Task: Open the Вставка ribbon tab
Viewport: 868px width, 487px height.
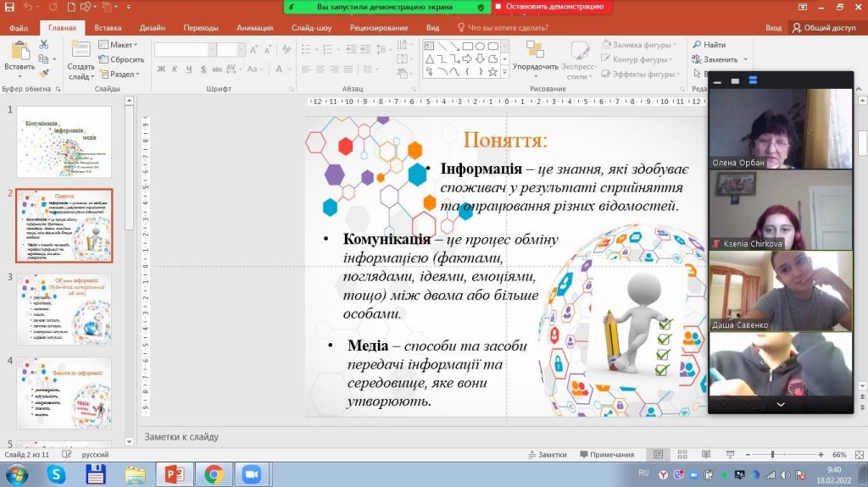Action: pos(108,27)
